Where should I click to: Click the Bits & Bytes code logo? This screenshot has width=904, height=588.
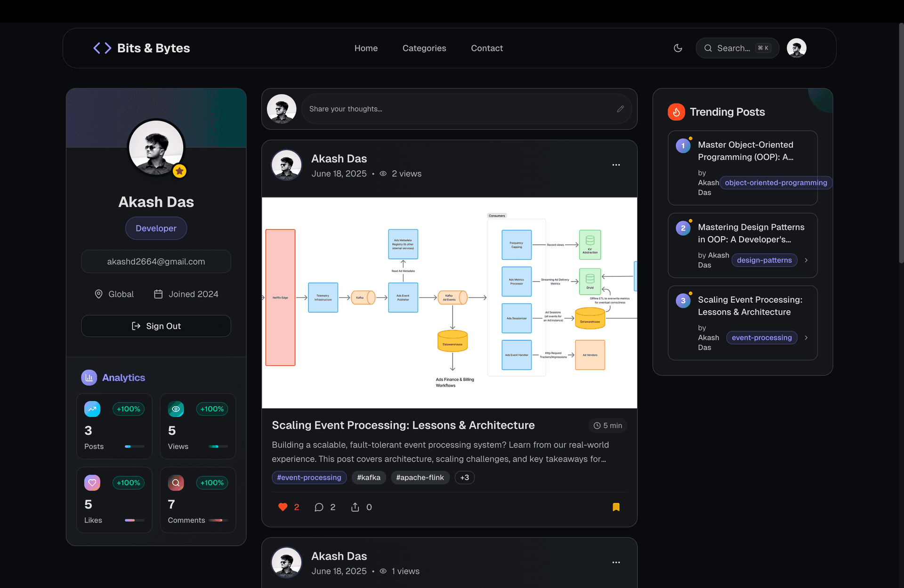[102, 48]
